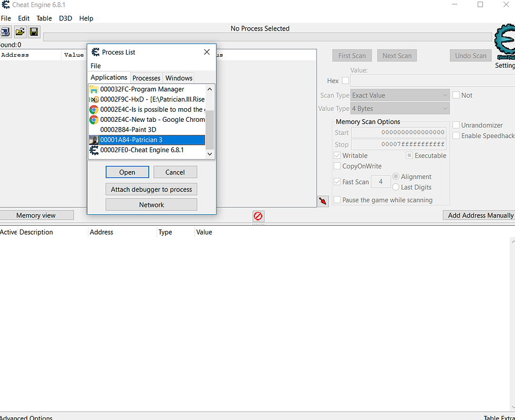This screenshot has height=420, width=515.
Task: Select '00001A84-Patrician 3' process entry
Action: [x=147, y=140]
